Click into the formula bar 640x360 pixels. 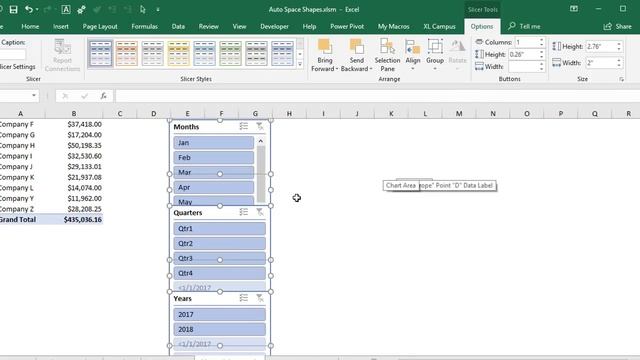click(x=377, y=96)
